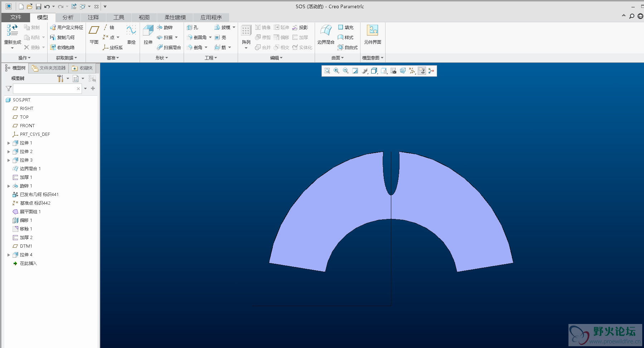Click User-Defined Feature (用户定义特征)
Viewport: 644px width, 348px height.
66,27
